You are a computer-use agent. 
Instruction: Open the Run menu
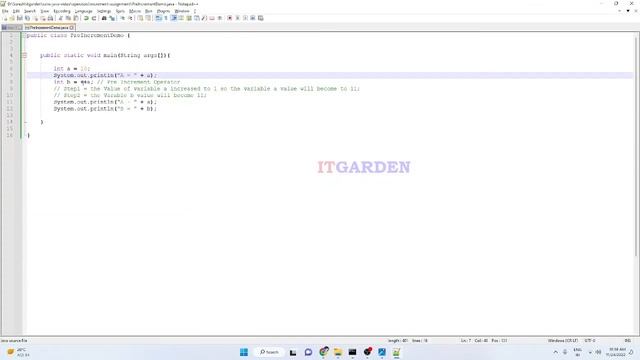coord(149,11)
